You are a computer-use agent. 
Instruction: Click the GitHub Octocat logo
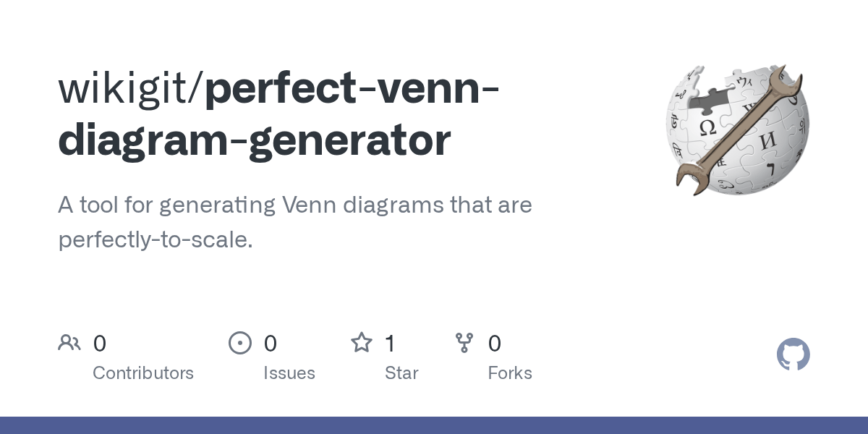pos(793,355)
